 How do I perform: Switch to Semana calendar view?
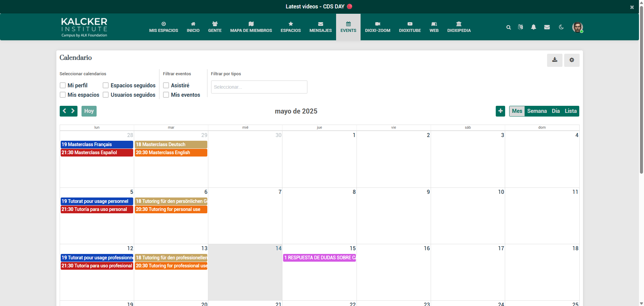(537, 111)
